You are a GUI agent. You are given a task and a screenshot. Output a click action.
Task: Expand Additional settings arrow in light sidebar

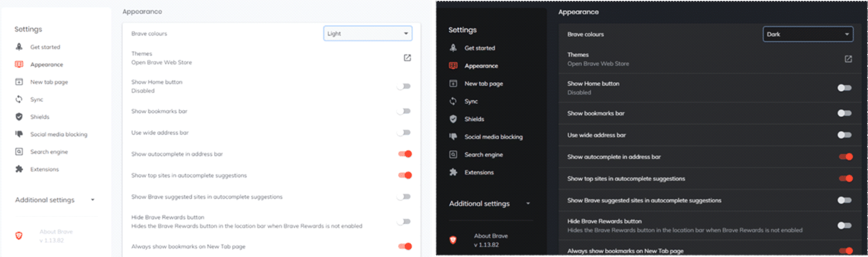point(92,200)
